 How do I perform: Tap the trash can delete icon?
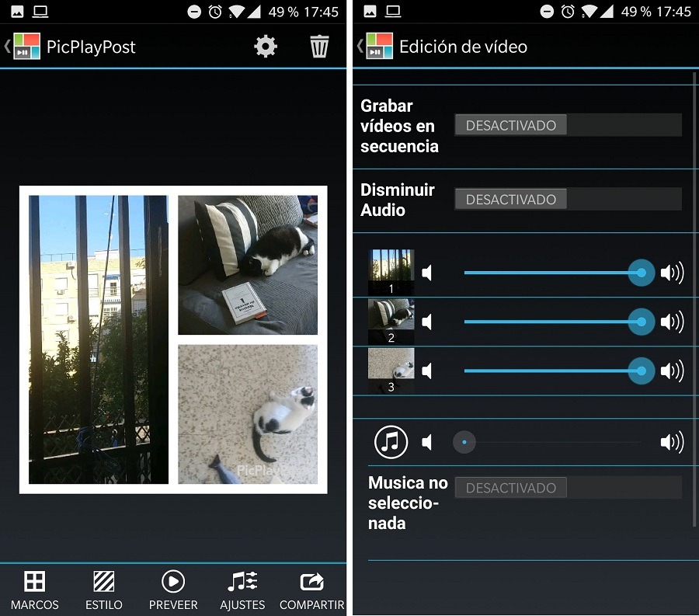pos(319,47)
